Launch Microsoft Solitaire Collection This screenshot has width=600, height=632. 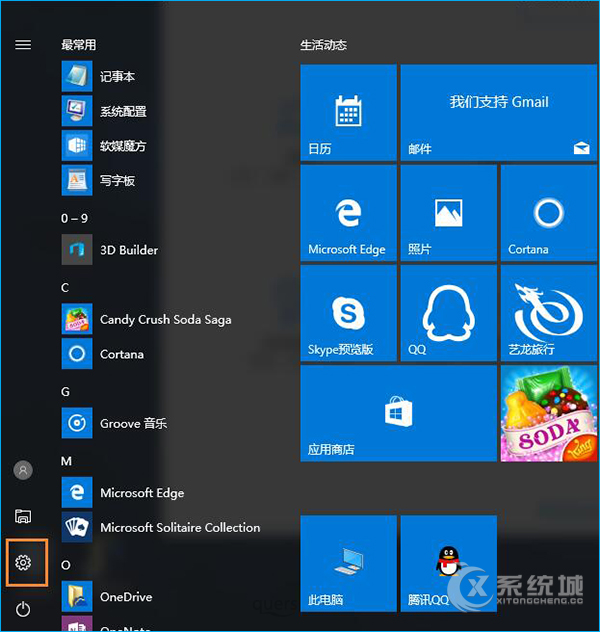pyautogui.click(x=161, y=527)
